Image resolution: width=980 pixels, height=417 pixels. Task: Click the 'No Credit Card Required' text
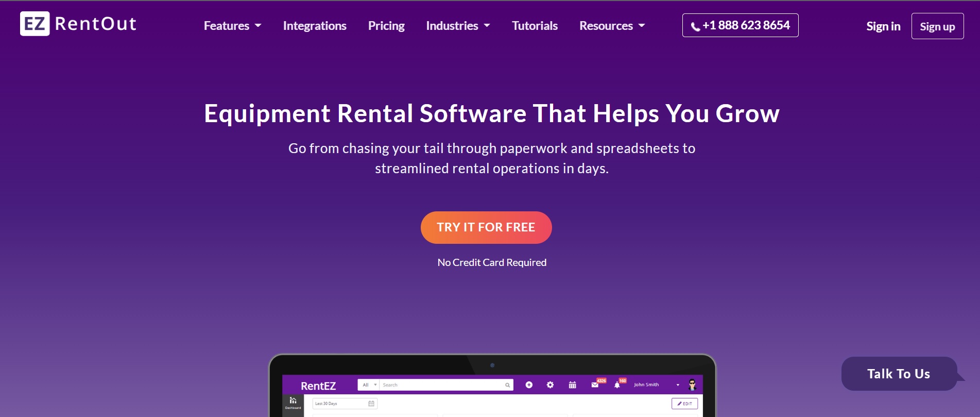pos(492,262)
